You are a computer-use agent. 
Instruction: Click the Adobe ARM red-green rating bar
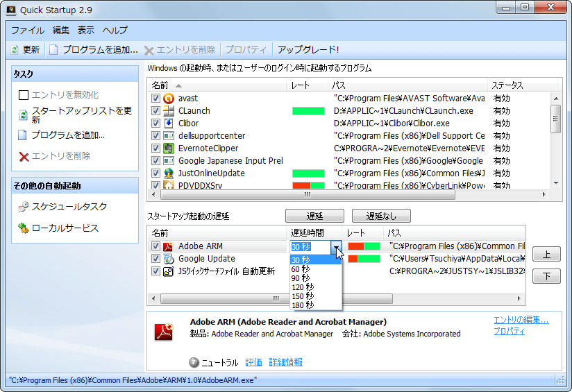click(x=364, y=246)
